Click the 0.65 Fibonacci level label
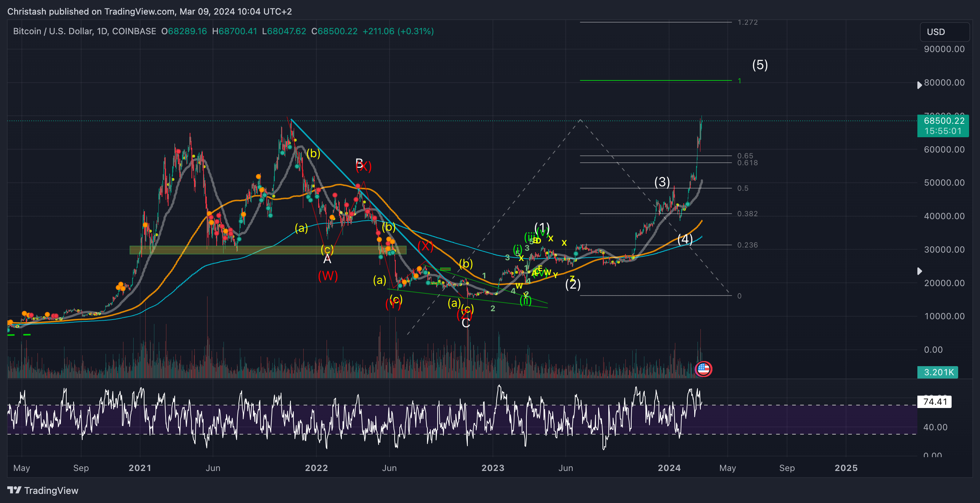 tap(745, 156)
